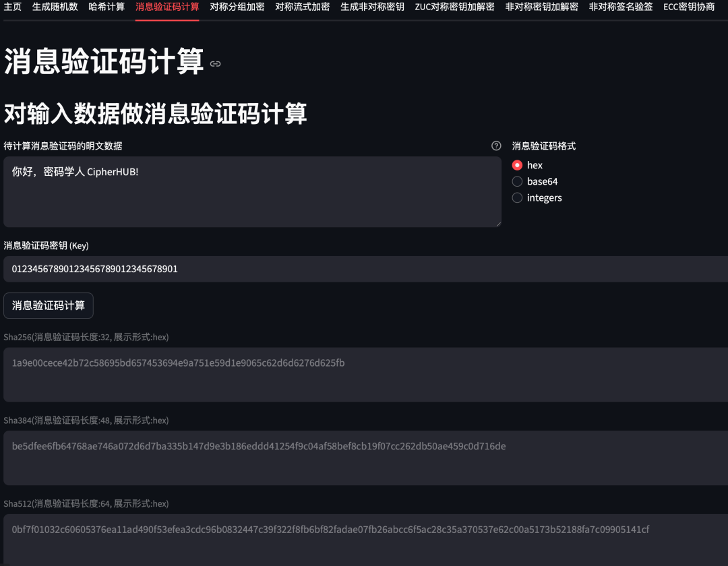The image size is (728, 566).
Task: Select the hex format radio button
Action: 518,165
